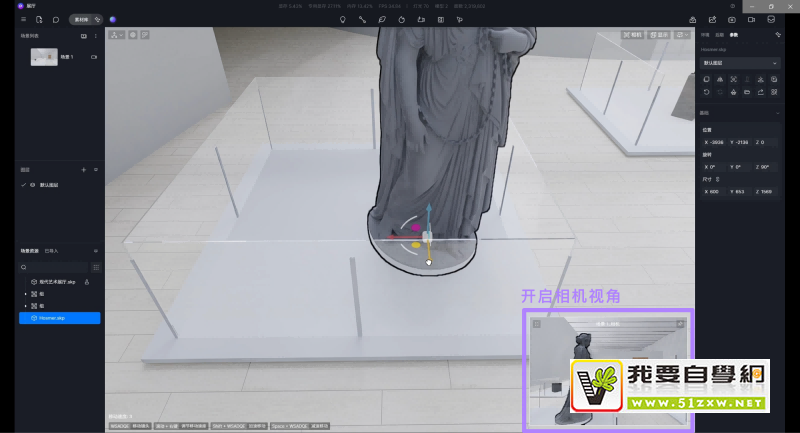Toggle eye visibility of default layer

pyautogui.click(x=32, y=185)
